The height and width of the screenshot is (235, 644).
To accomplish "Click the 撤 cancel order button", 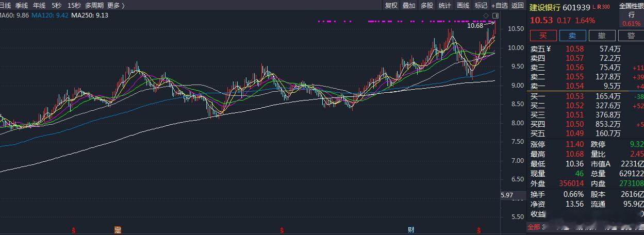I will (602, 36).
